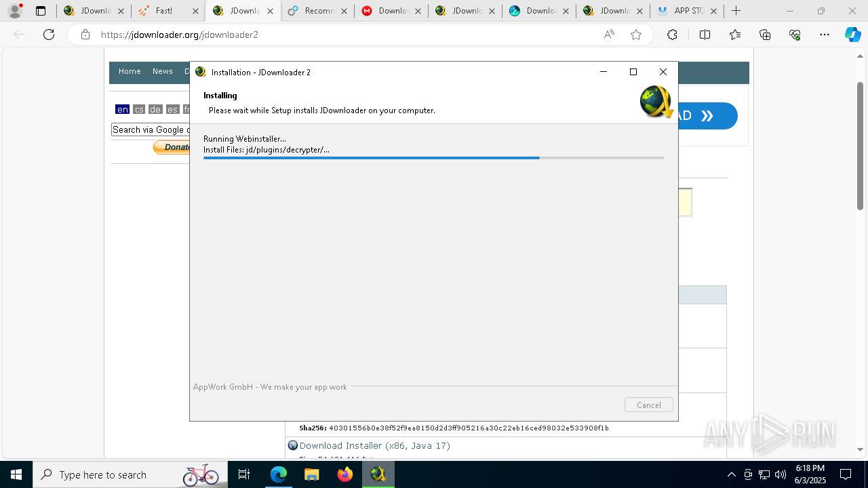The image size is (868, 488).
Task: Open Microsoft Edge from the taskbar
Action: click(x=279, y=474)
